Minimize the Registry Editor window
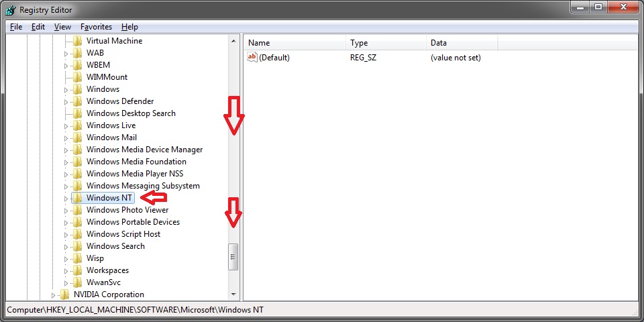The width and height of the screenshot is (644, 322). click(x=579, y=6)
